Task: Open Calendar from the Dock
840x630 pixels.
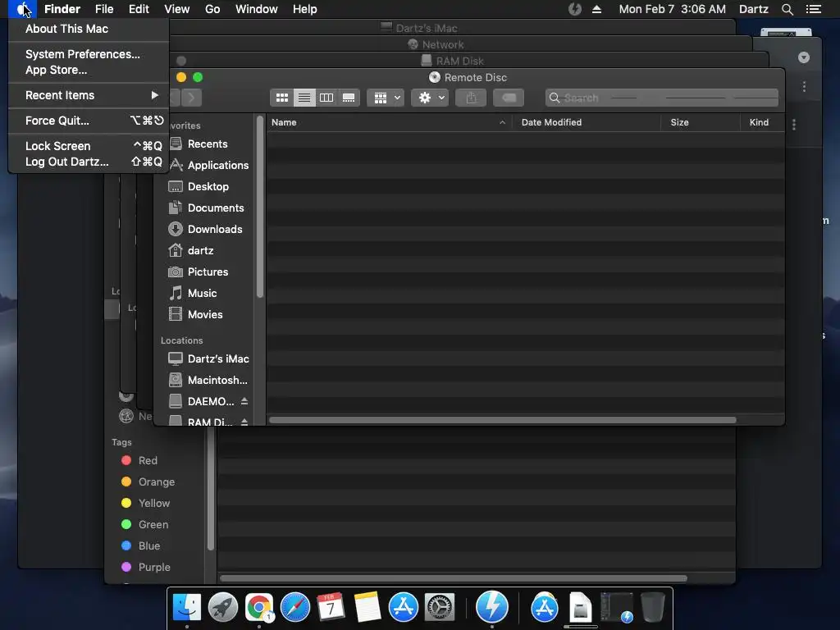Action: coord(331,607)
